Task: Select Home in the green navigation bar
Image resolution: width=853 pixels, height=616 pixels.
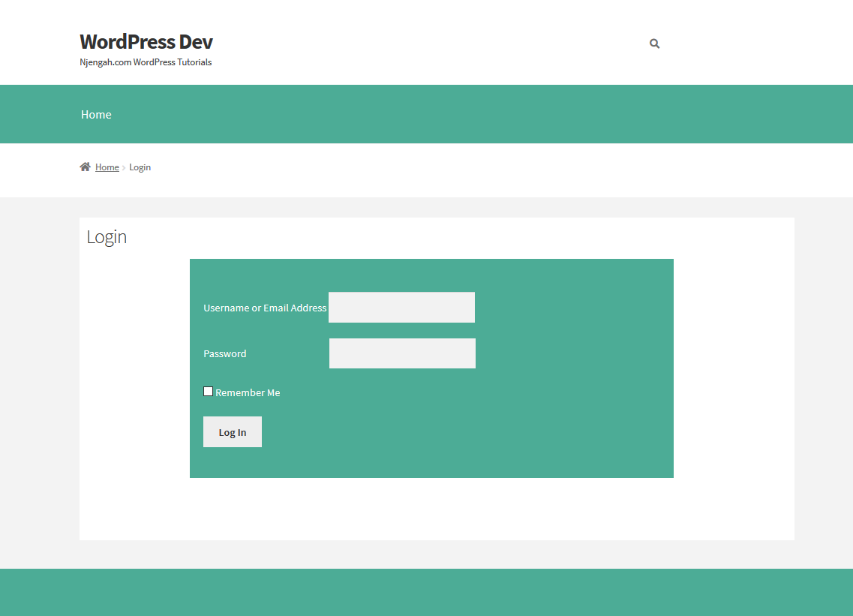Action: [x=96, y=114]
